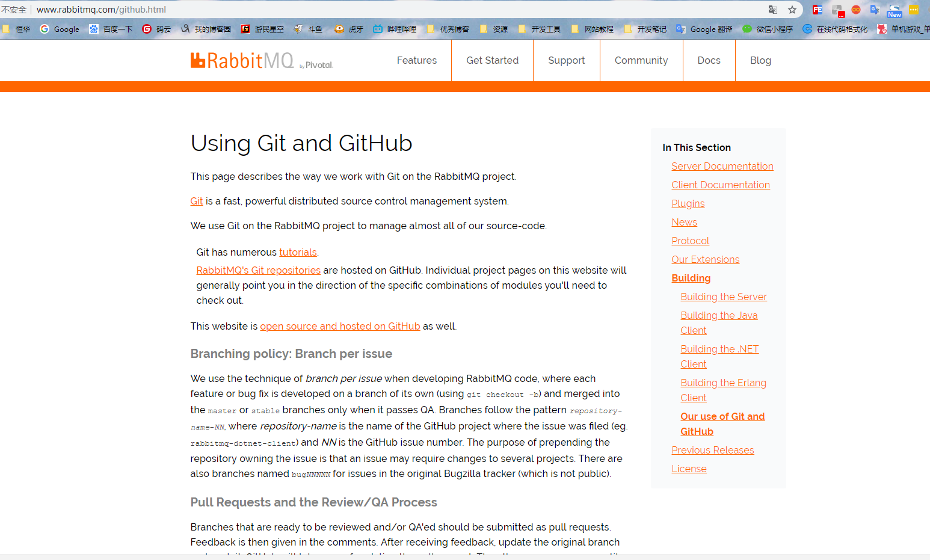This screenshot has width=930, height=560.
Task: Click the grey extension with red badge
Action: pos(837,10)
